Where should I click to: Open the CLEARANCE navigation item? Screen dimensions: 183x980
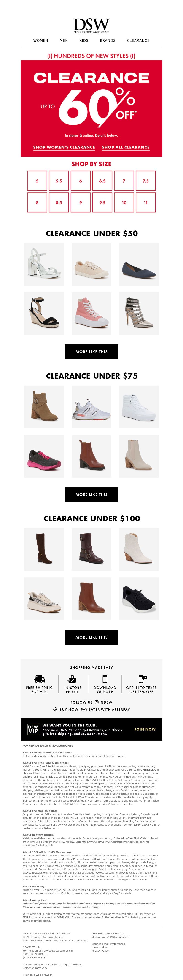(138, 40)
